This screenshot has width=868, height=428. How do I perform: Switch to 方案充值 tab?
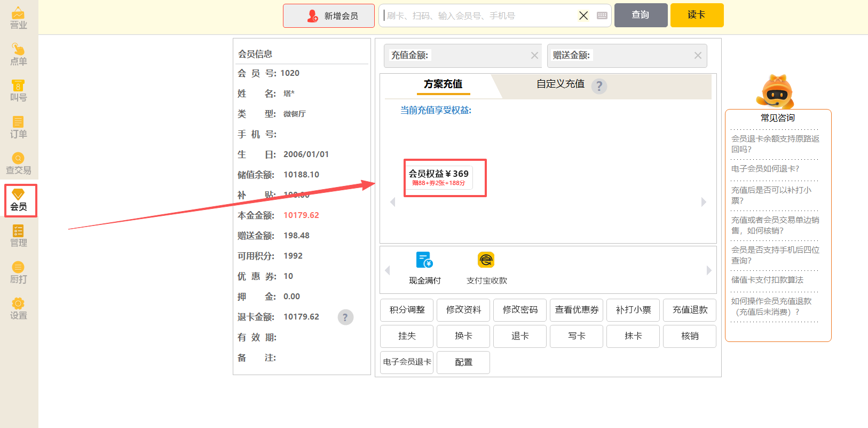point(443,84)
